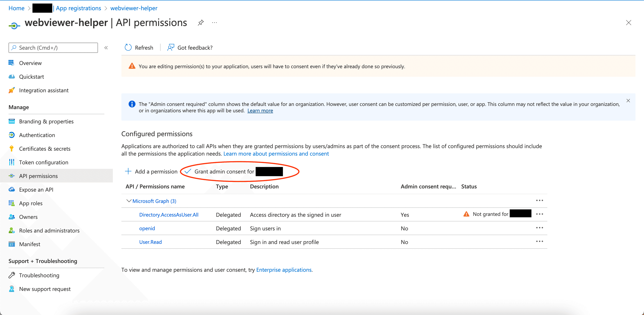Open Token configuration icon
The height and width of the screenshot is (315, 644).
click(x=11, y=162)
